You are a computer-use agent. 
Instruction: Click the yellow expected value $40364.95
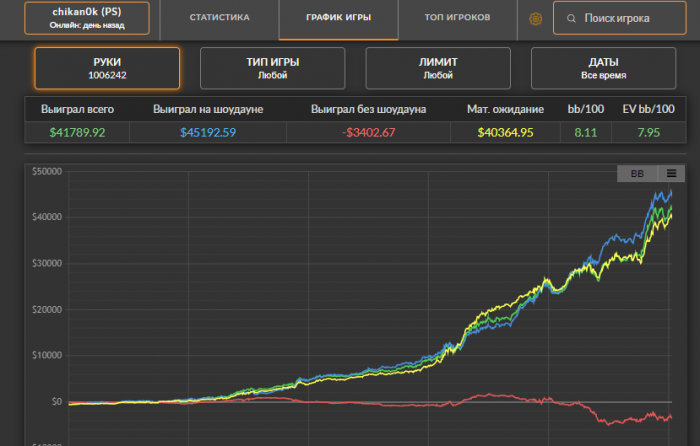(x=505, y=131)
